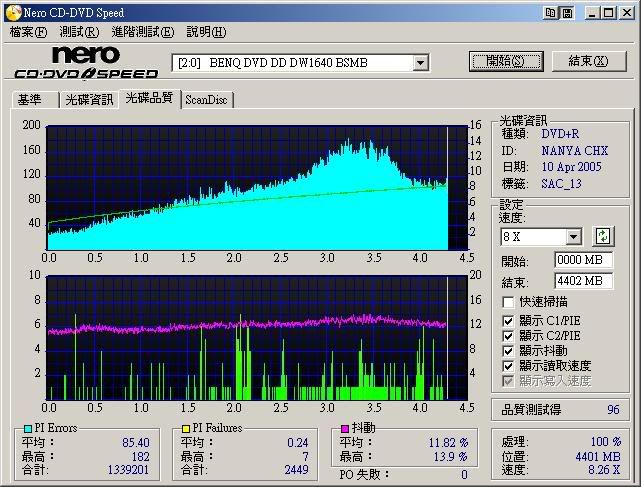The width and height of the screenshot is (641, 487).
Task: Open the 測試(R) menu
Action: coord(79,32)
